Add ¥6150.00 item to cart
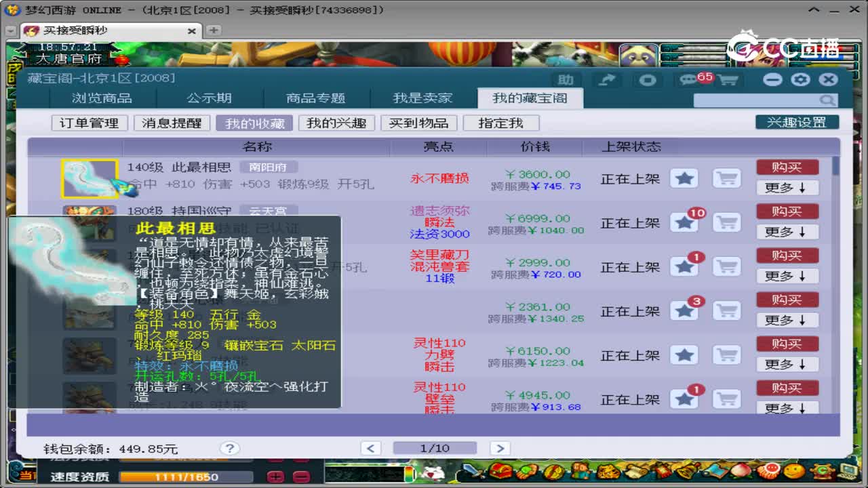 pos(726,354)
